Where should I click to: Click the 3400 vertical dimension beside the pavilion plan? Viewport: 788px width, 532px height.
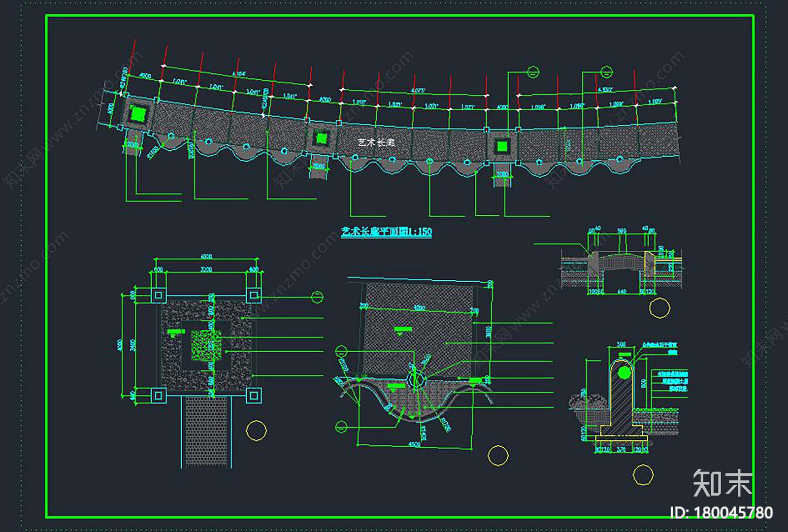pyautogui.click(x=132, y=344)
